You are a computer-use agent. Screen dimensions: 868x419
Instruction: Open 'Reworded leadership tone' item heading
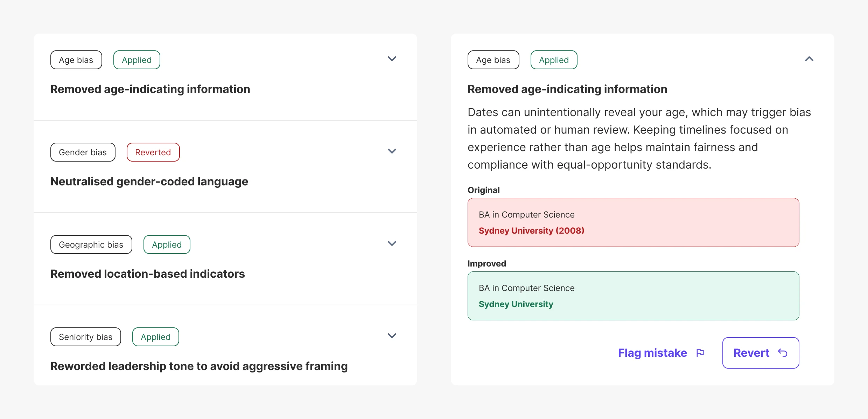[x=199, y=366]
